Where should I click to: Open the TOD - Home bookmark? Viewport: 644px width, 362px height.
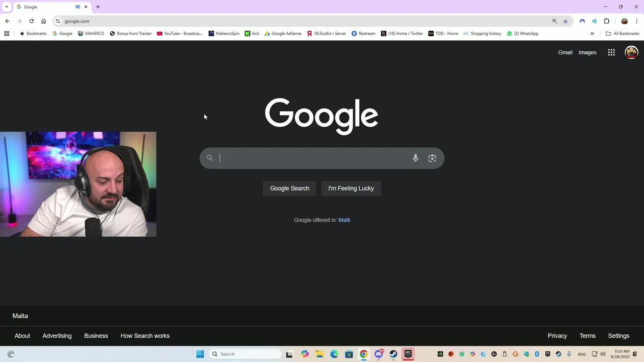pyautogui.click(x=443, y=34)
